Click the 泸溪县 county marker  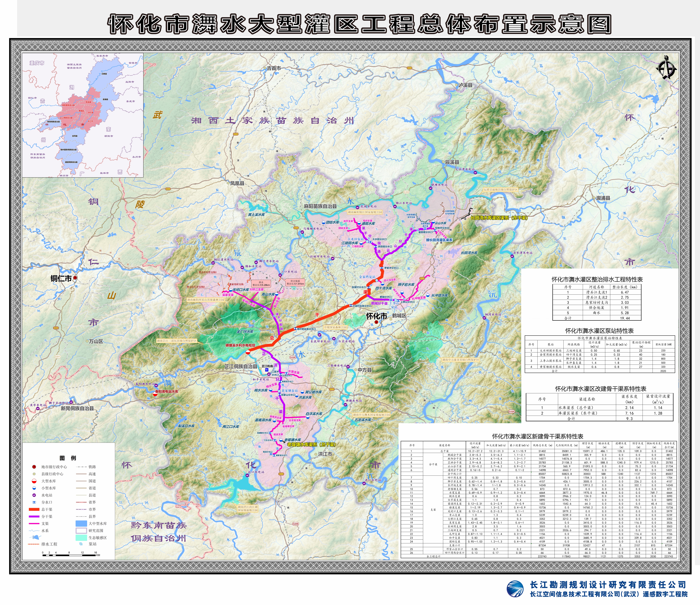[456, 85]
